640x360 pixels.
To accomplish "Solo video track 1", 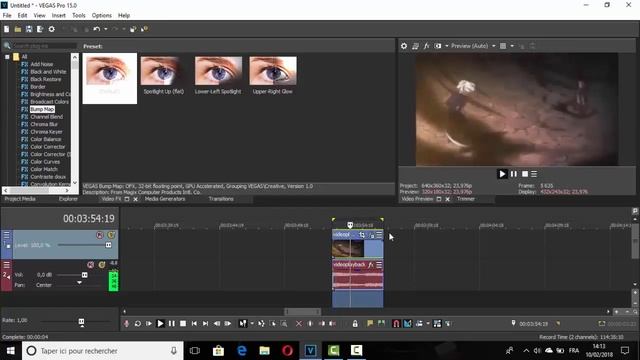I will coord(111,235).
